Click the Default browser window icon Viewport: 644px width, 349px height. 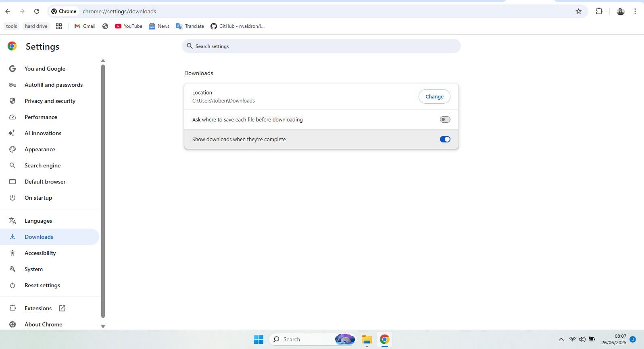coord(13,182)
